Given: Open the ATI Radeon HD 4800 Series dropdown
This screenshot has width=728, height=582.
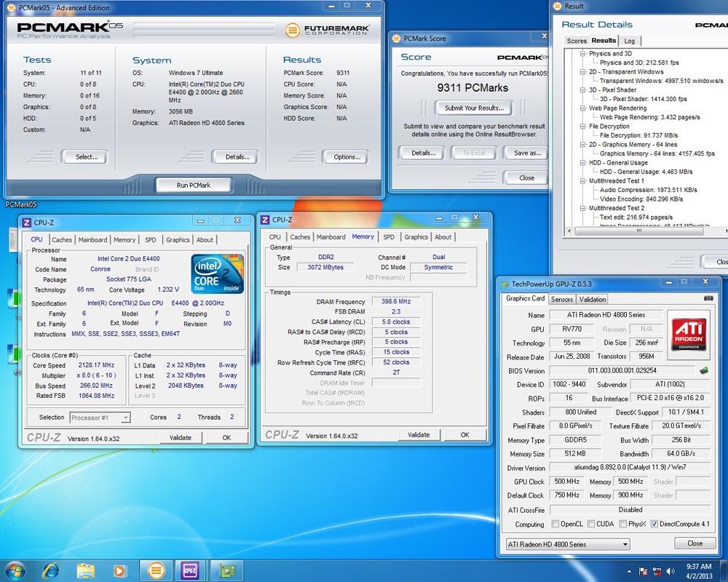Looking at the screenshot, I should [x=568, y=544].
